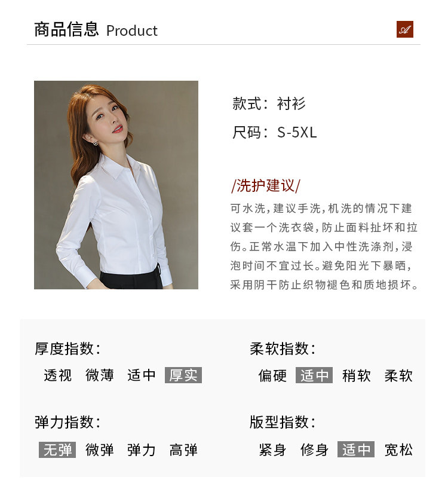Choose 紧身 fit option
Viewport: 448px width, 492px height.
(272, 450)
